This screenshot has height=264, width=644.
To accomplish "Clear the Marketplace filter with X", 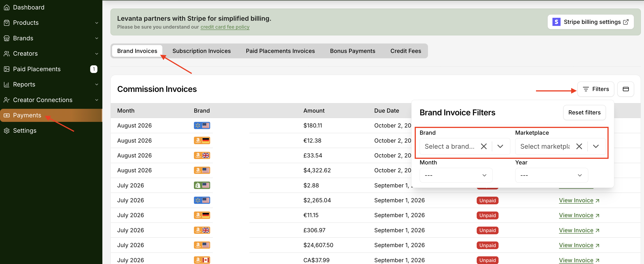I will (x=579, y=146).
